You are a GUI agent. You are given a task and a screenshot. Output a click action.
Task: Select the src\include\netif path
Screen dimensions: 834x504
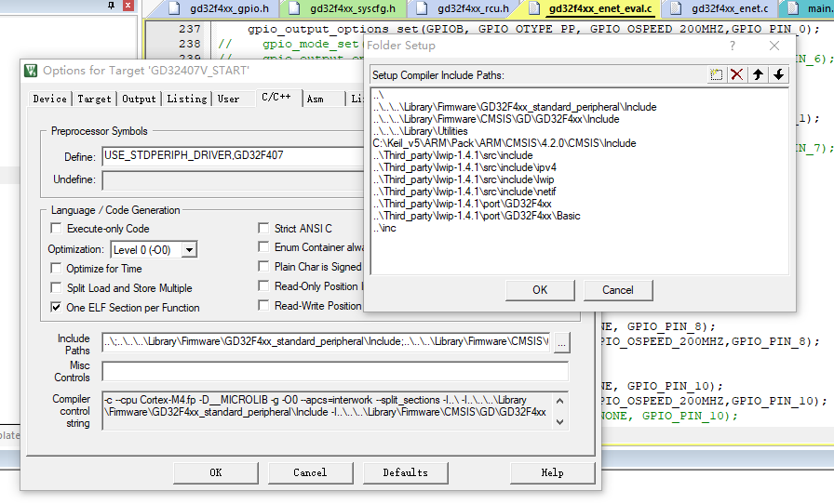coord(464,192)
